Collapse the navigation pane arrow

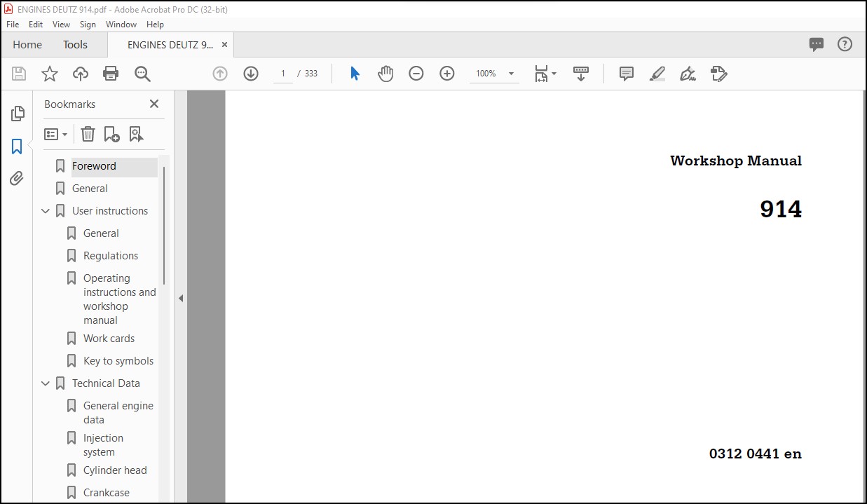tap(180, 298)
